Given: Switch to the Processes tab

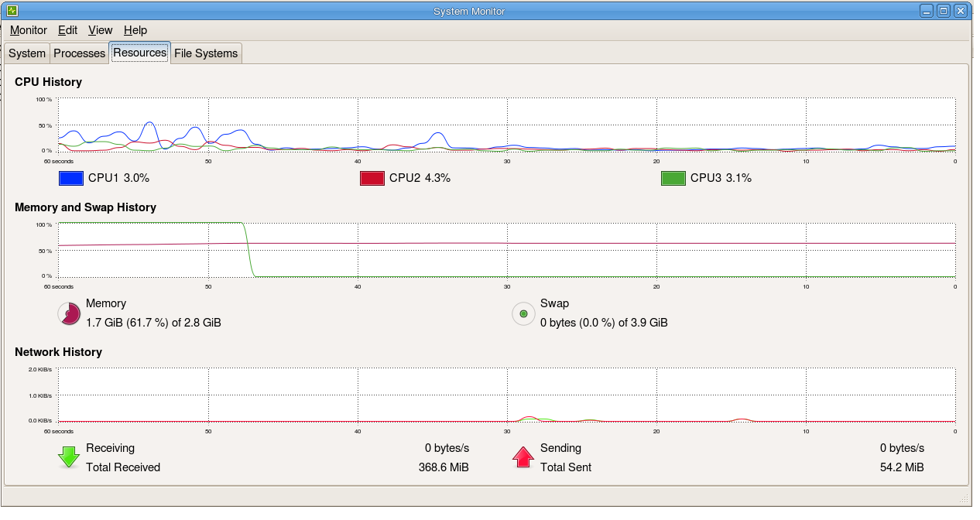Looking at the screenshot, I should click(78, 53).
